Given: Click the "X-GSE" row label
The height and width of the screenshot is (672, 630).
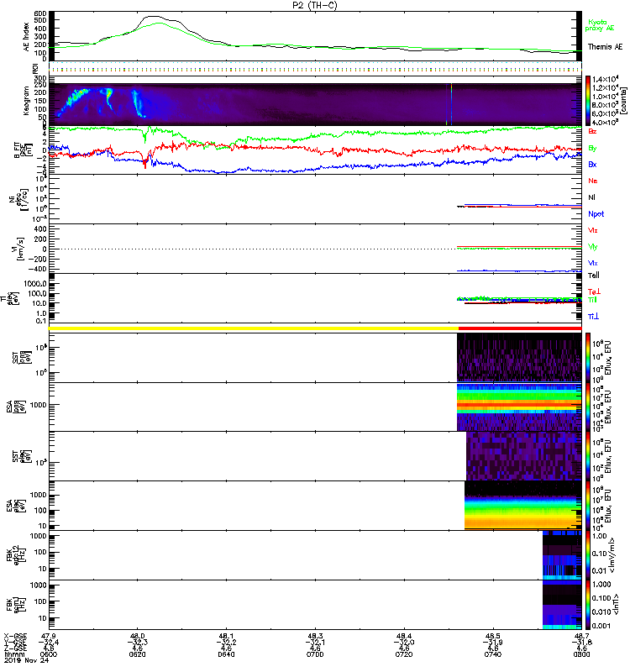Looking at the screenshot, I should point(15,637).
